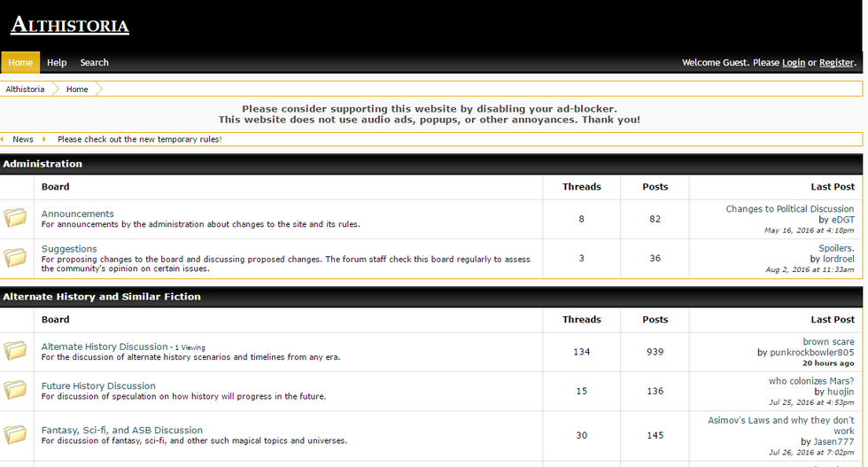
Task: Open the Home menu tab
Action: (x=20, y=63)
